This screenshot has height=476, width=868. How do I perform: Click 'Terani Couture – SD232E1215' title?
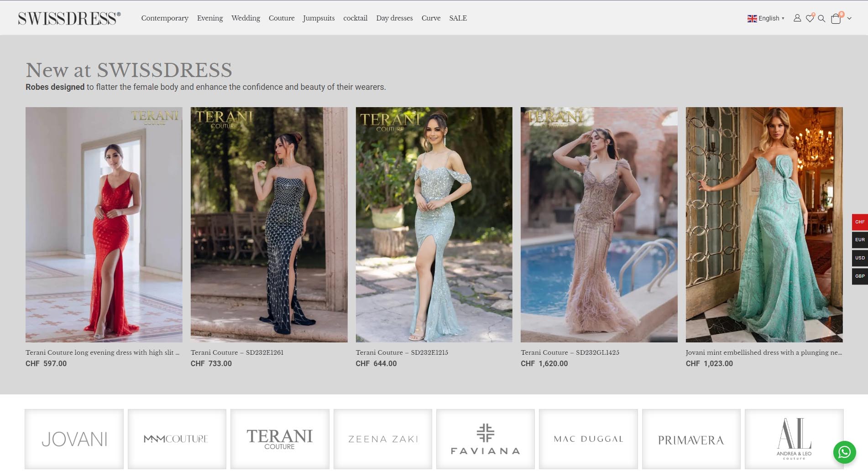coord(402,352)
